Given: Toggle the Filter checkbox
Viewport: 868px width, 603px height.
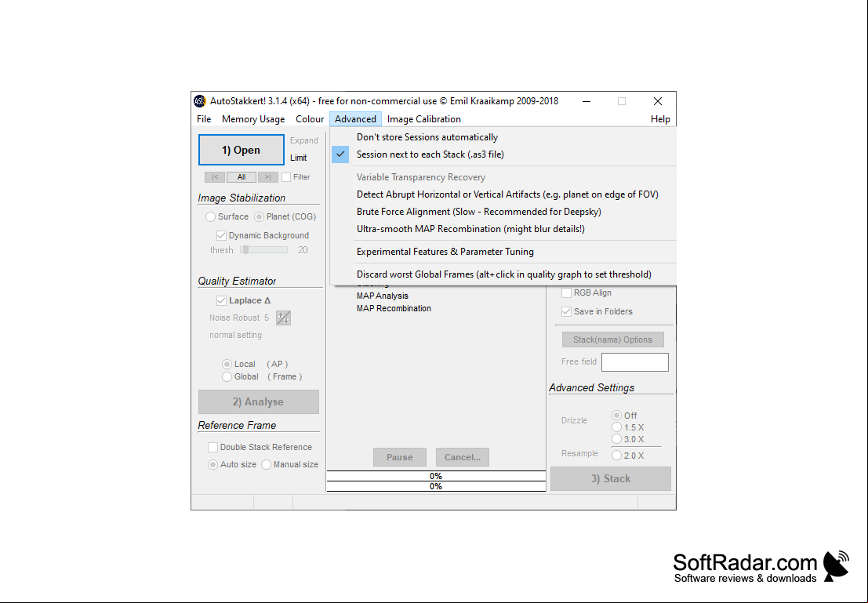Looking at the screenshot, I should (x=286, y=177).
